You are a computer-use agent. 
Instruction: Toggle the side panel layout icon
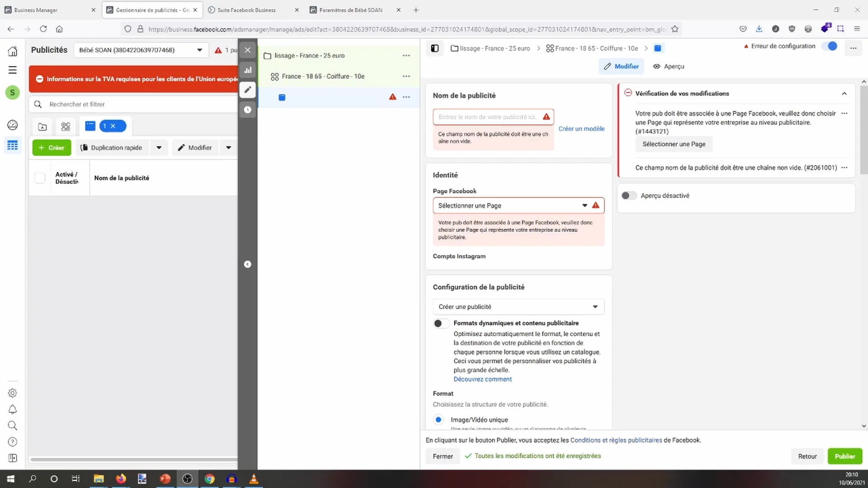(434, 48)
